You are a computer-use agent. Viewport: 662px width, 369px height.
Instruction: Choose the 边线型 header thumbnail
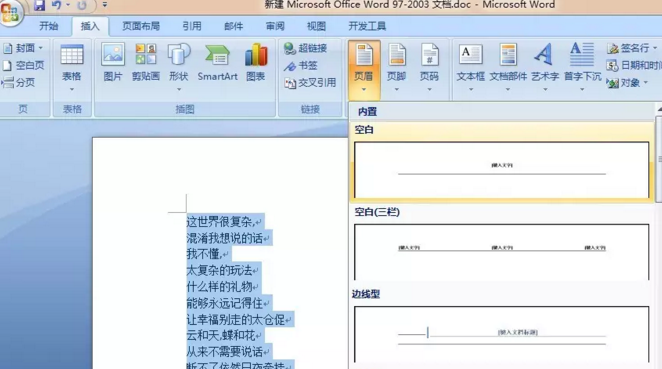[x=502, y=334]
